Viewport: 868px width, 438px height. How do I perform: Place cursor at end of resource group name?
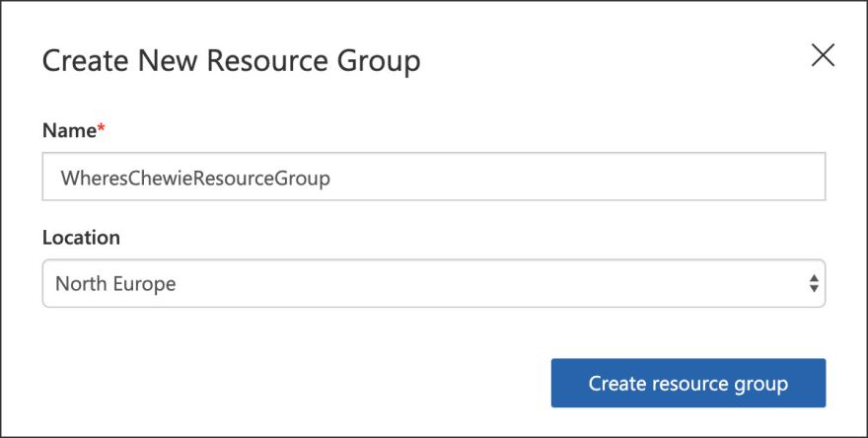[331, 179]
